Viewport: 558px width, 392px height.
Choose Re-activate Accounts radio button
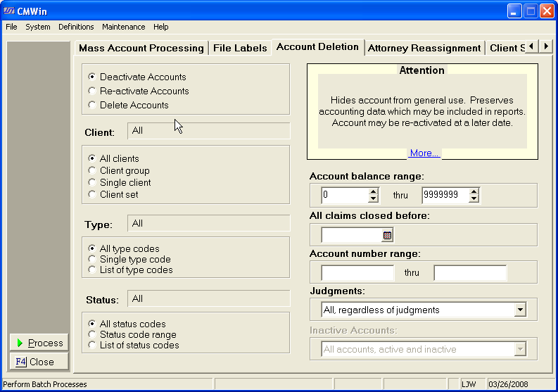(92, 91)
